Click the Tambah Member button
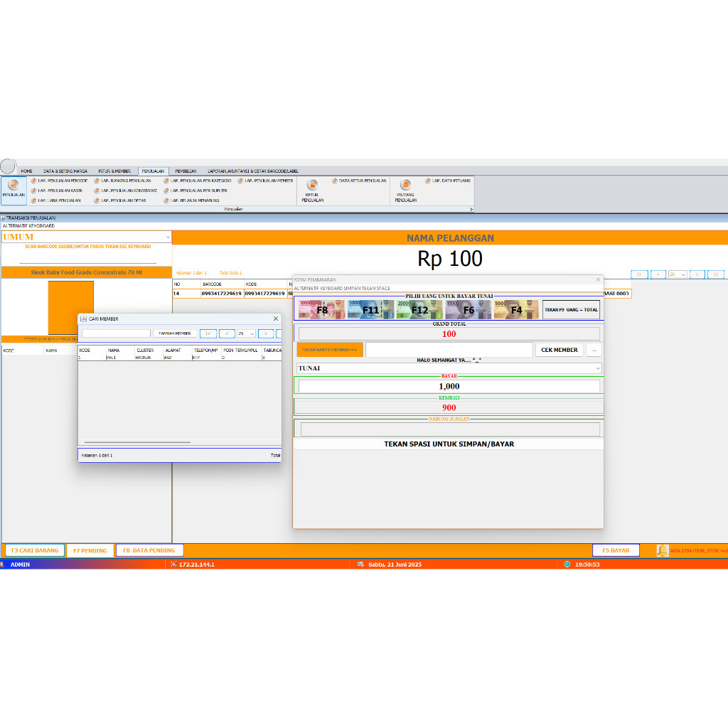The height and width of the screenshot is (728, 728). (x=174, y=333)
